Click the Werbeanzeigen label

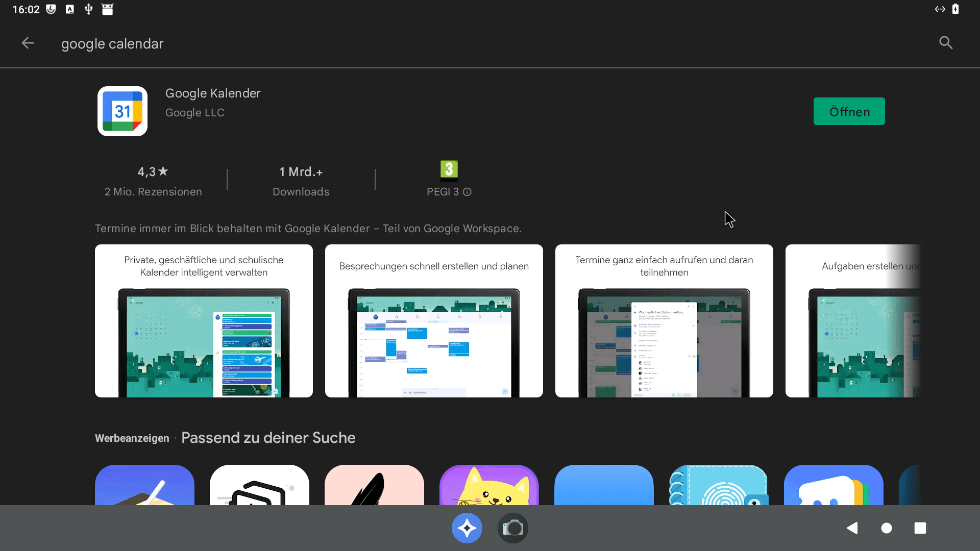click(x=132, y=438)
